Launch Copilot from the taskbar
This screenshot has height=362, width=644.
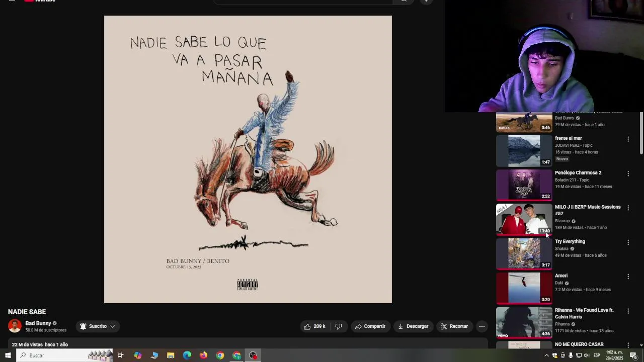137,355
